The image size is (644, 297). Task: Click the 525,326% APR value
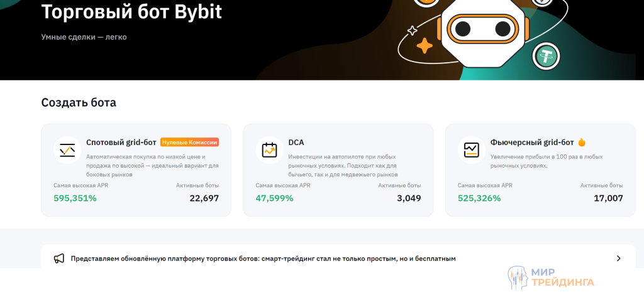pos(479,198)
